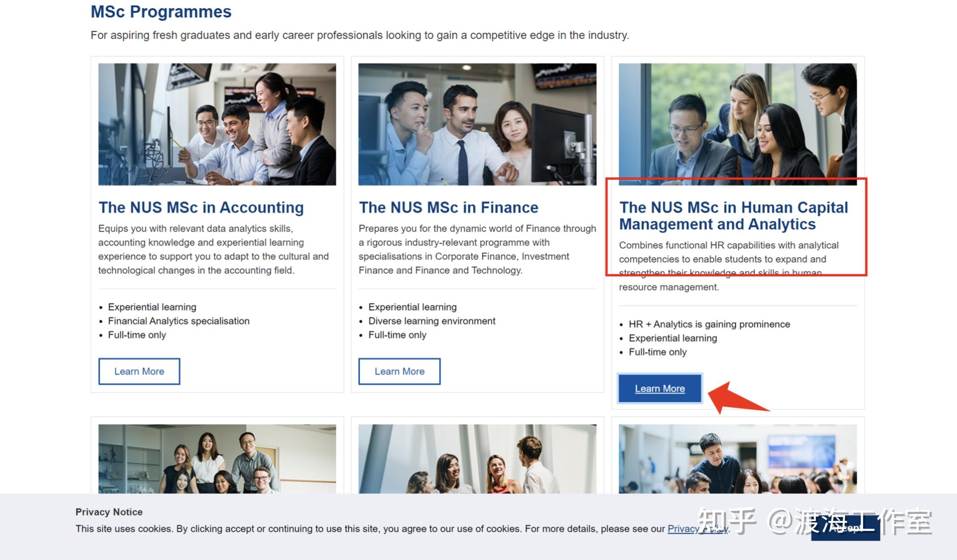Open the NUS MSc in Finance programme page
The height and width of the screenshot is (560, 957).
pos(399,370)
